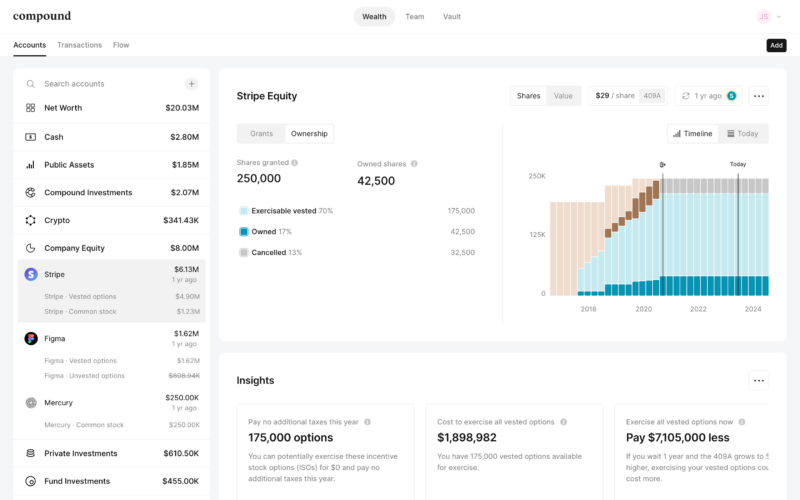This screenshot has height=500, width=800.
Task: Go to the Transactions sub-tab
Action: pos(80,45)
